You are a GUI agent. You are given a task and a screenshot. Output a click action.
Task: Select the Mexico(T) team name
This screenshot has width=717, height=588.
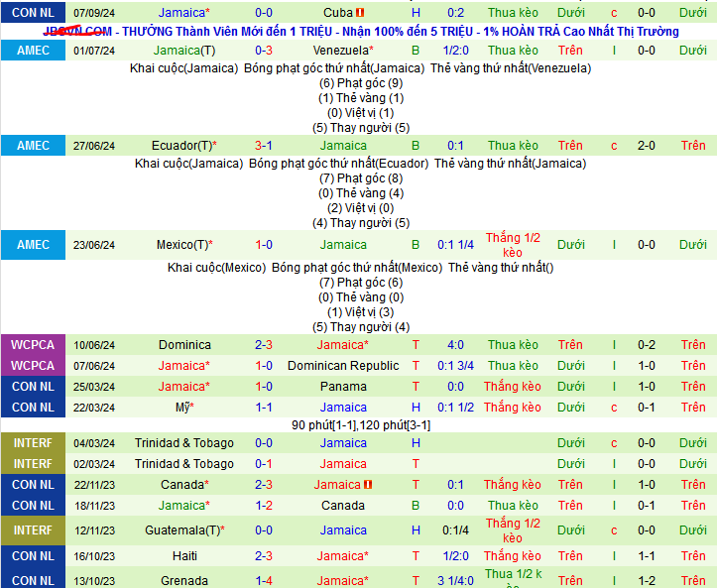(x=184, y=245)
